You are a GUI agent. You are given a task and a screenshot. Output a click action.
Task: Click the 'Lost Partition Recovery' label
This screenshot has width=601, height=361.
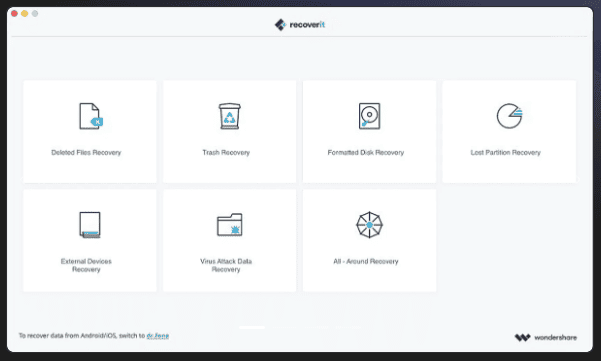point(506,153)
